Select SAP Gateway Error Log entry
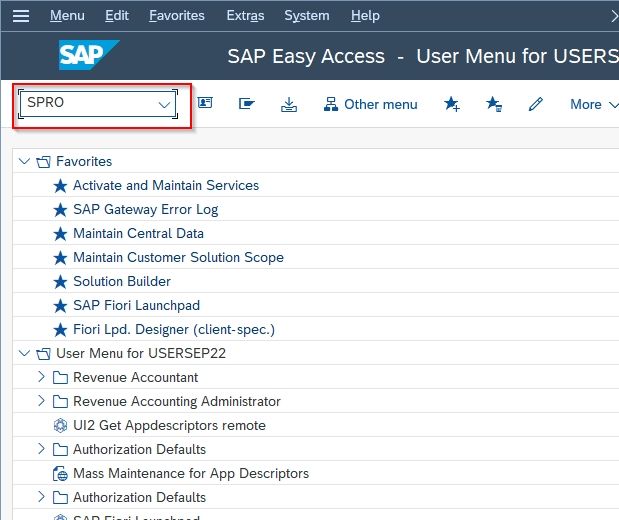 click(146, 209)
